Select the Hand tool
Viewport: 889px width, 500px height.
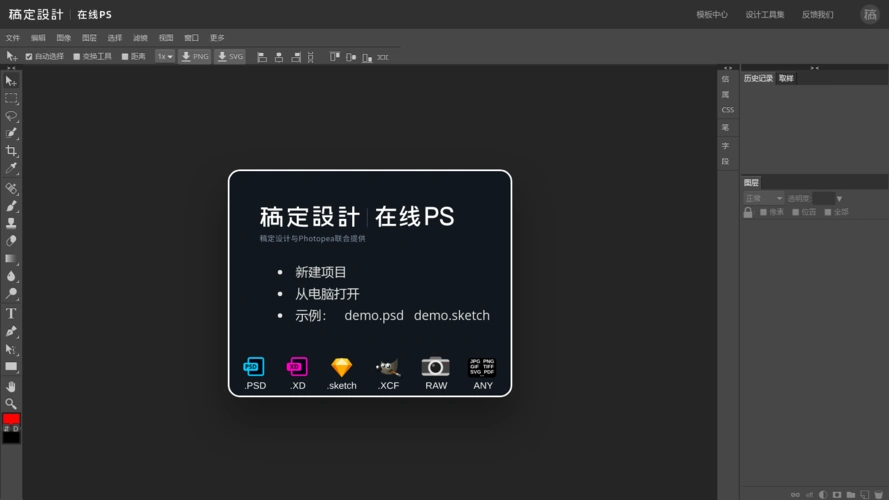(11, 387)
